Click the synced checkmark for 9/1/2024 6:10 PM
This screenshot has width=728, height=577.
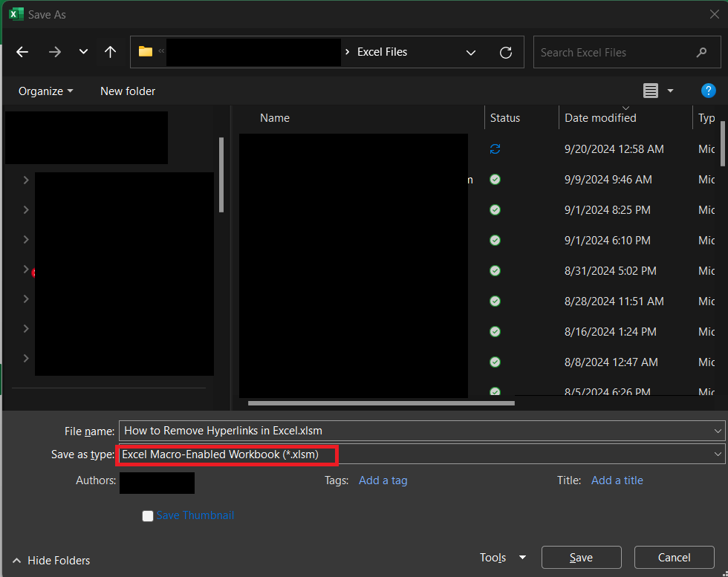pyautogui.click(x=495, y=241)
